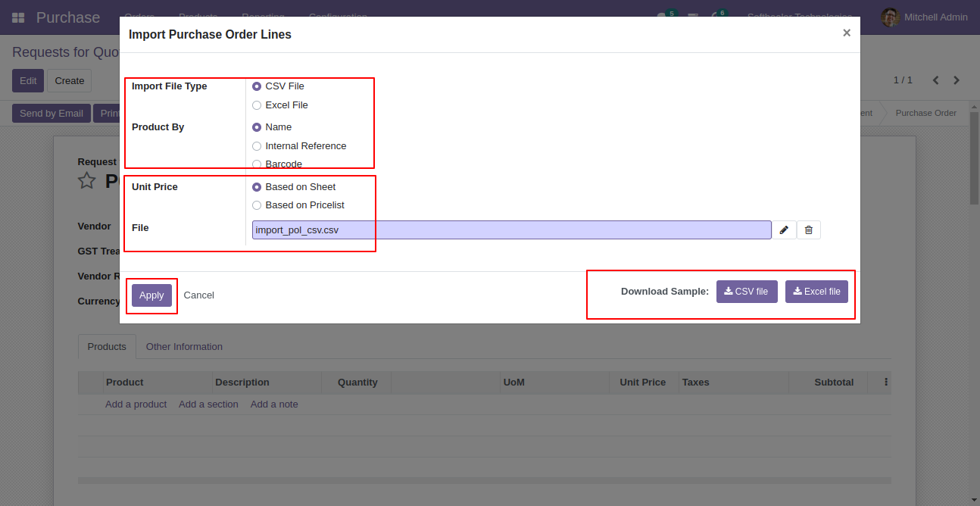Screen dimensions: 980x506
Task: Click Send by Email button
Action: (51, 114)
